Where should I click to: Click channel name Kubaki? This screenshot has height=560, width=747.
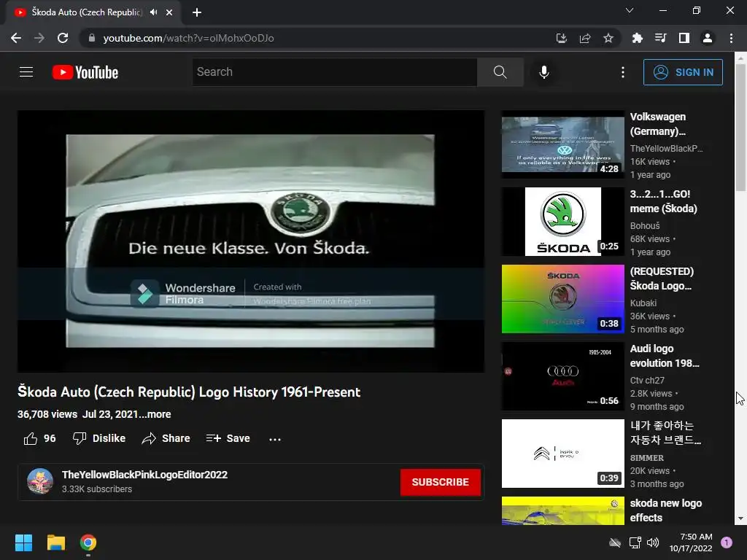tap(643, 303)
